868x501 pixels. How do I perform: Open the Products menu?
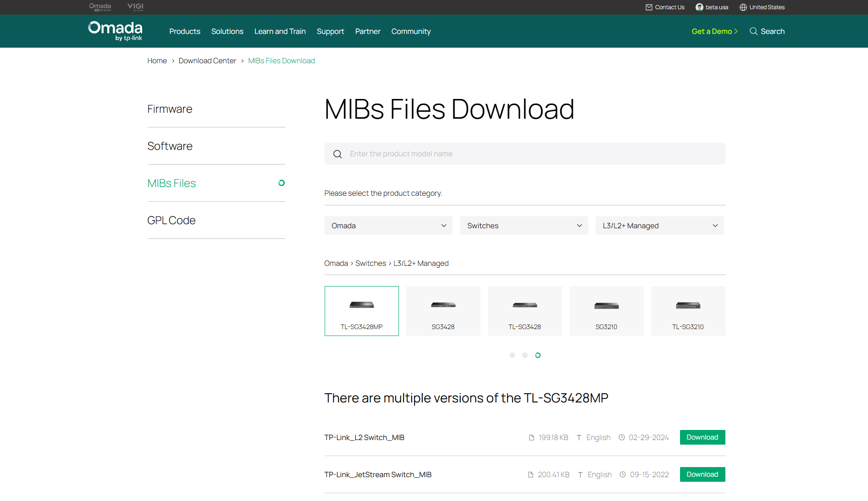click(x=185, y=31)
